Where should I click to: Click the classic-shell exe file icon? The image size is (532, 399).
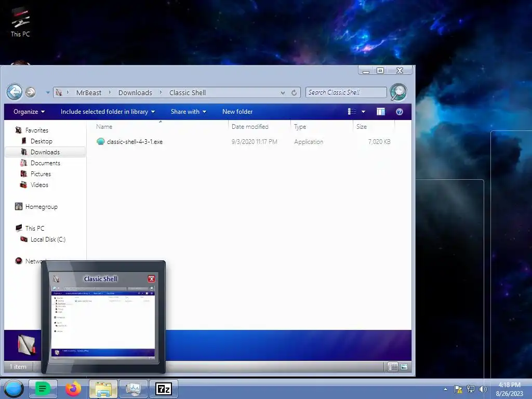point(100,141)
